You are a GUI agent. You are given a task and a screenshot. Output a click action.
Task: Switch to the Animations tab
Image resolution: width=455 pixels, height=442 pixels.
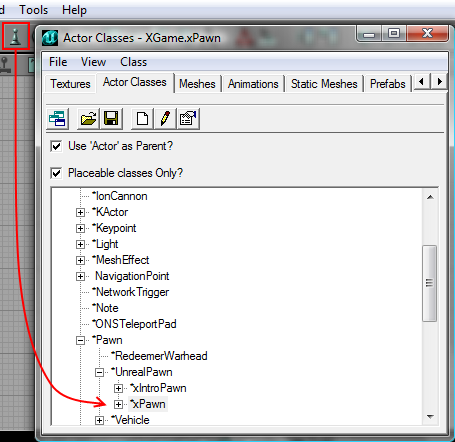pos(253,84)
